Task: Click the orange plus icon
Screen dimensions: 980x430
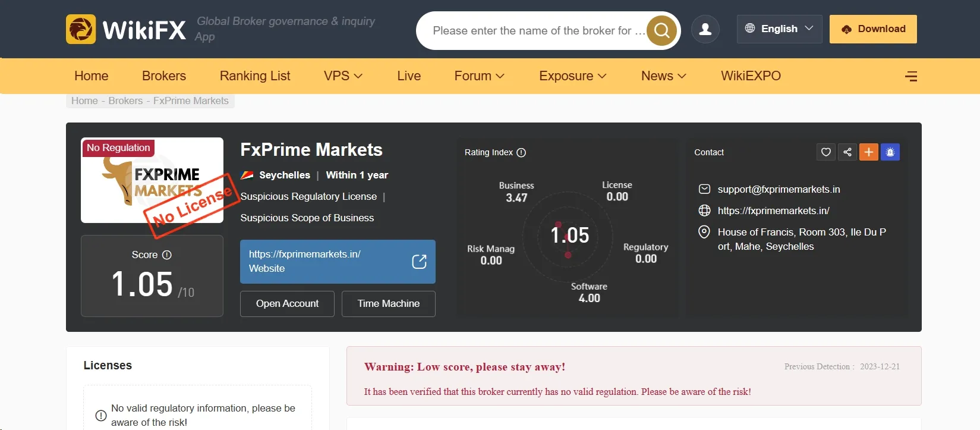Action: coord(869,152)
